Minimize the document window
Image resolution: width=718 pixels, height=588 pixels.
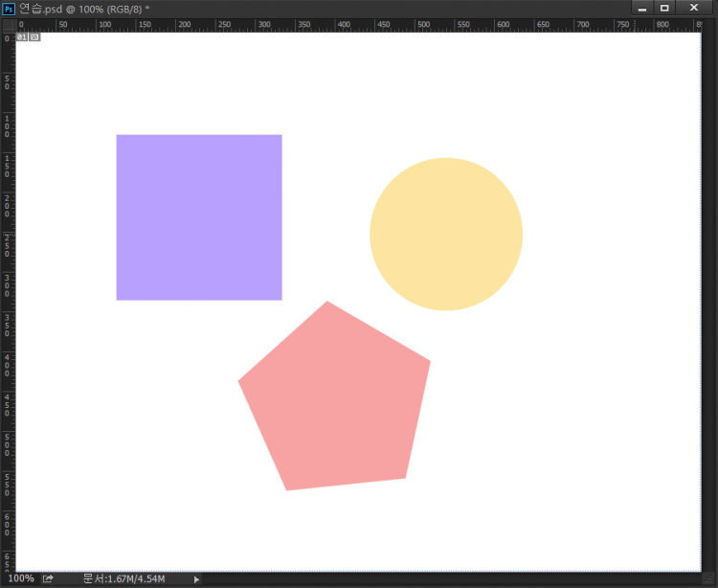pyautogui.click(x=642, y=8)
